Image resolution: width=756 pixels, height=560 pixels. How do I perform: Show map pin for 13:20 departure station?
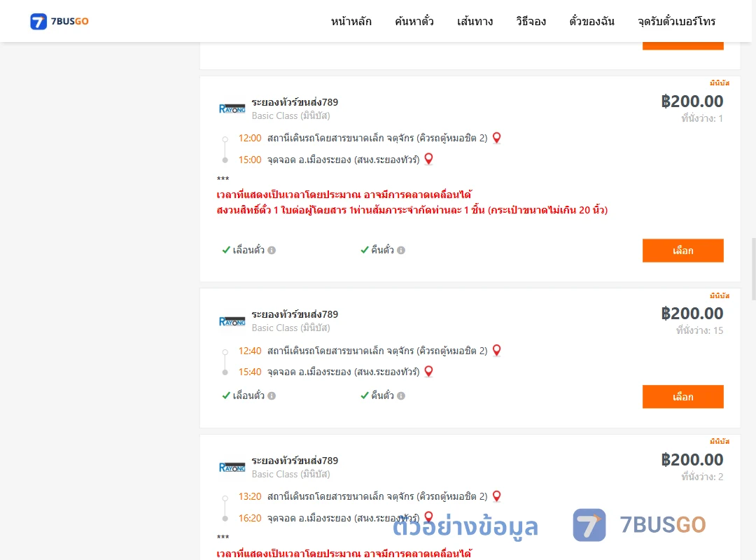click(x=496, y=496)
